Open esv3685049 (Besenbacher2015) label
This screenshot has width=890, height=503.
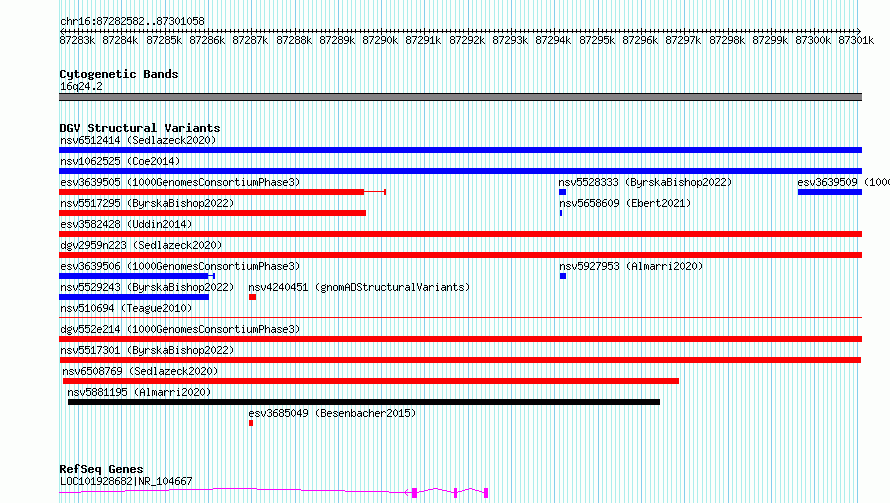click(x=332, y=413)
